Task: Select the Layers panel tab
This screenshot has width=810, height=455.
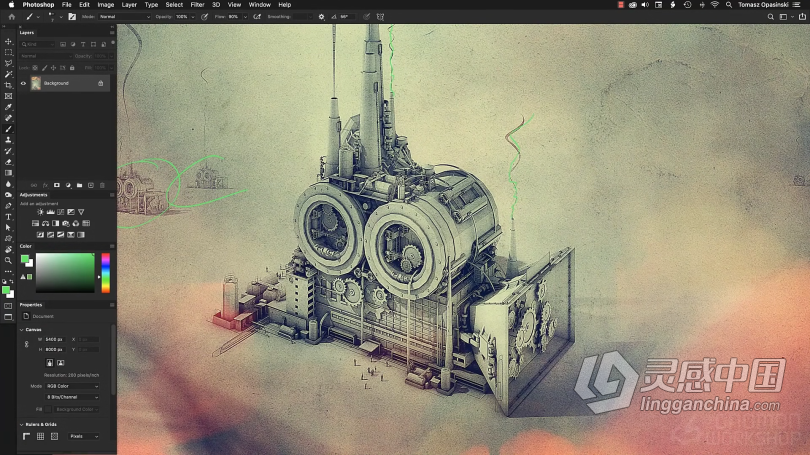Action: [27, 33]
